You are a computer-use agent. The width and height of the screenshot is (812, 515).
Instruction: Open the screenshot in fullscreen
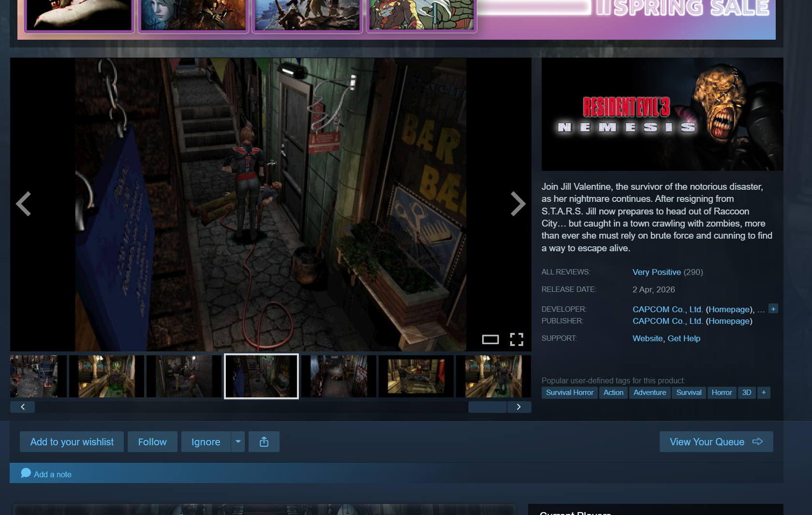click(517, 339)
